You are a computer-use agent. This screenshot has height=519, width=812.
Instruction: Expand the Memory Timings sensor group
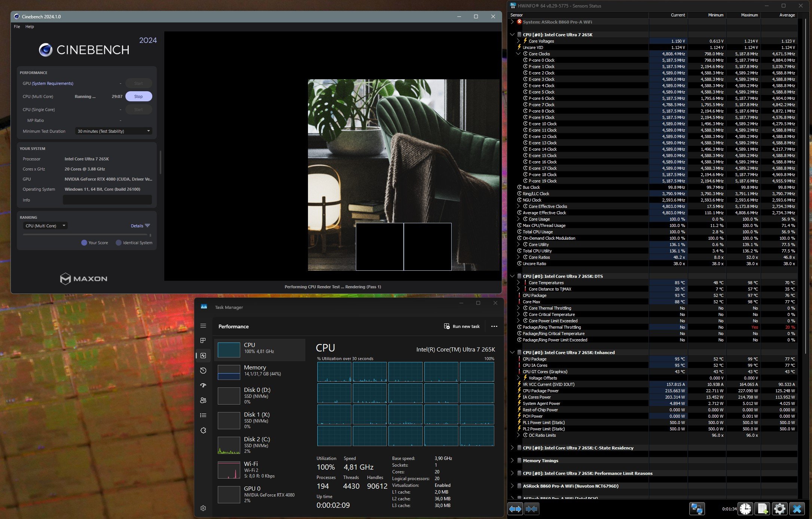coord(512,461)
